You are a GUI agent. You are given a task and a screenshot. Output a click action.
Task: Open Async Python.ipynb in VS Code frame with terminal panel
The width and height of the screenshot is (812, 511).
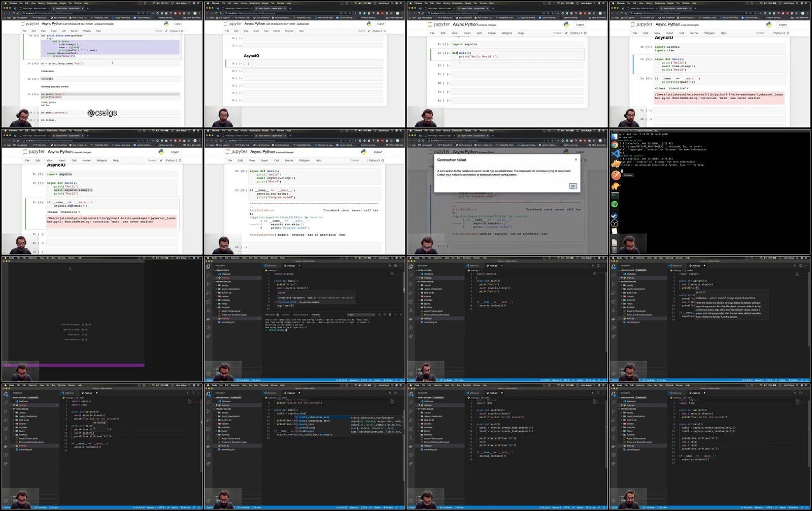230,311
